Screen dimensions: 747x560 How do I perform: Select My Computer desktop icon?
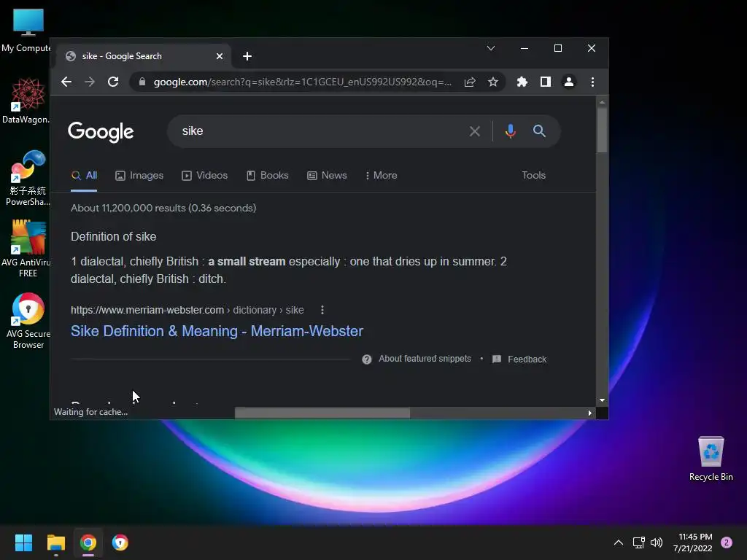coord(26,30)
